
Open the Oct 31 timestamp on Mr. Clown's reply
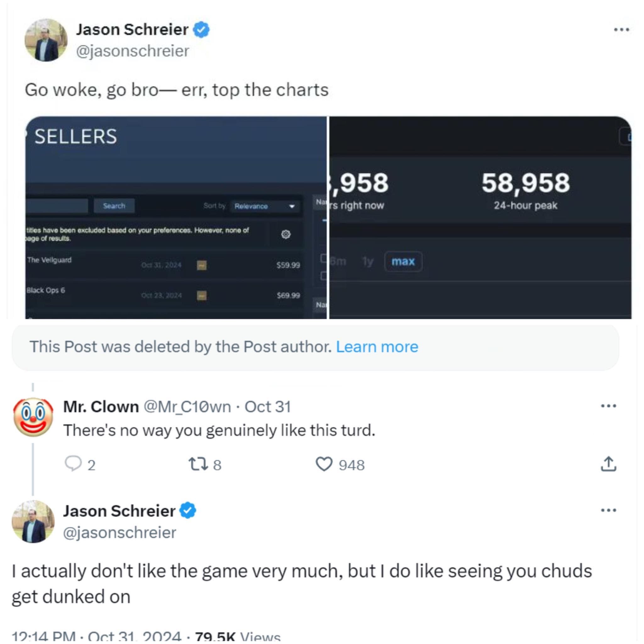[x=268, y=407]
